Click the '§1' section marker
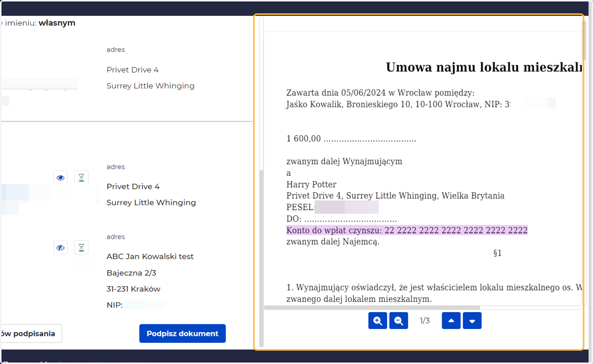Screen dimensions: 593x364 pyautogui.click(x=498, y=253)
